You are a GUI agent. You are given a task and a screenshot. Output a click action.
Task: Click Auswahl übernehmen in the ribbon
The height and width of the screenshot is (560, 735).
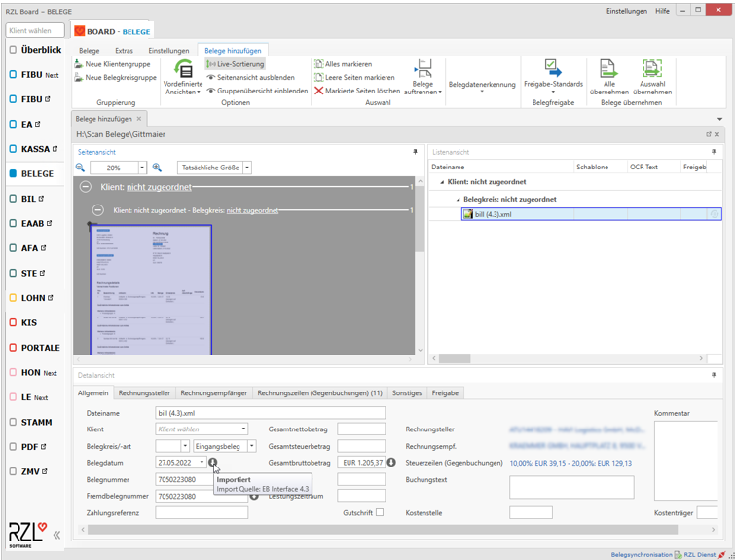[x=651, y=69]
